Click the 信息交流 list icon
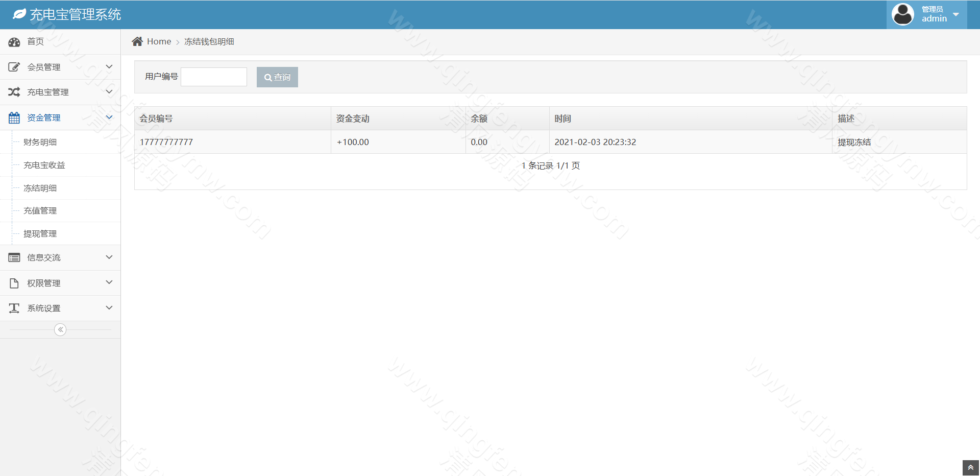This screenshot has height=476, width=980. pos(14,257)
